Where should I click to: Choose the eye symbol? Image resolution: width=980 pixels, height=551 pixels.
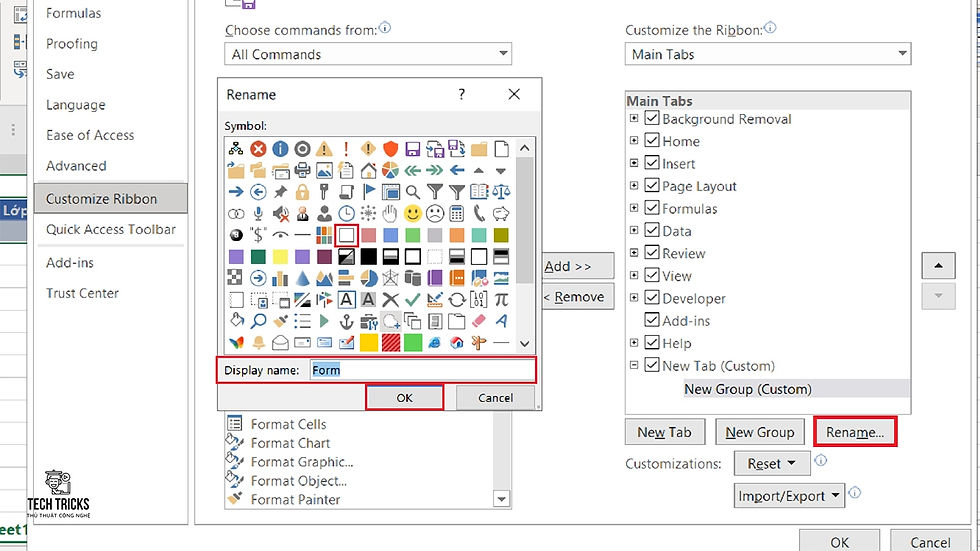pyautogui.click(x=280, y=235)
